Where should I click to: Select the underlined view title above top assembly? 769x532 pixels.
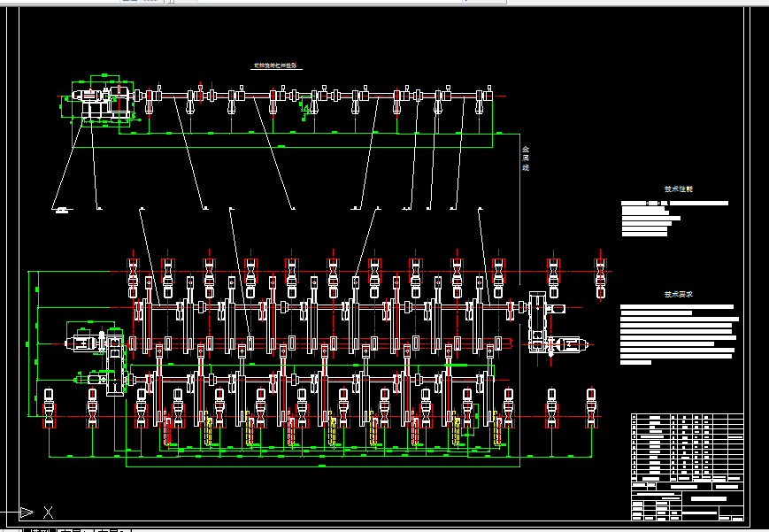276,66
